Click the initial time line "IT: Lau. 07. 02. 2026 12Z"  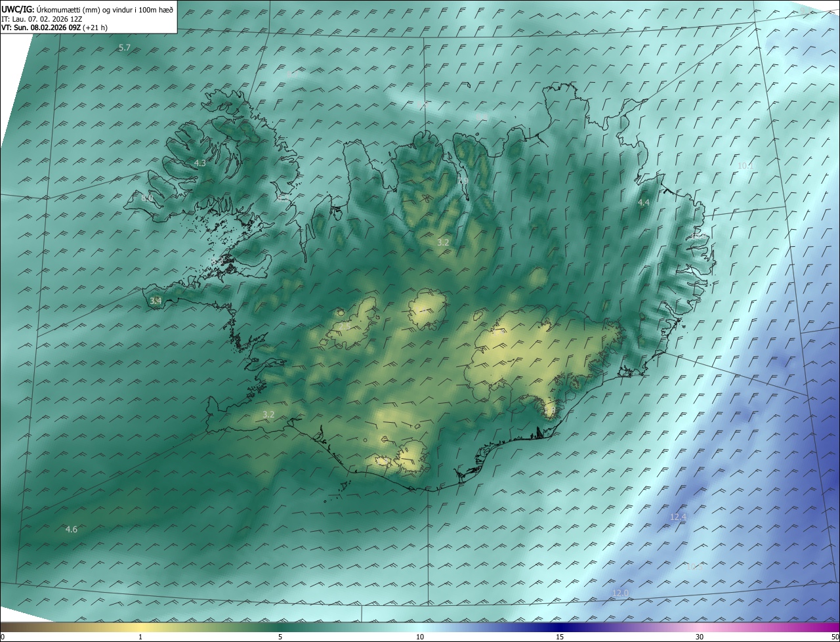(x=42, y=19)
